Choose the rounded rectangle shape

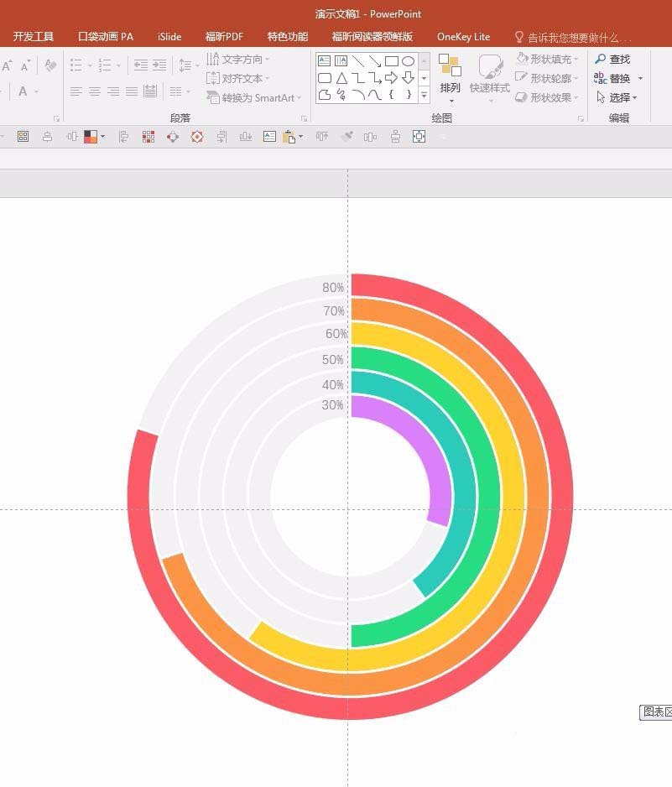tap(325, 78)
